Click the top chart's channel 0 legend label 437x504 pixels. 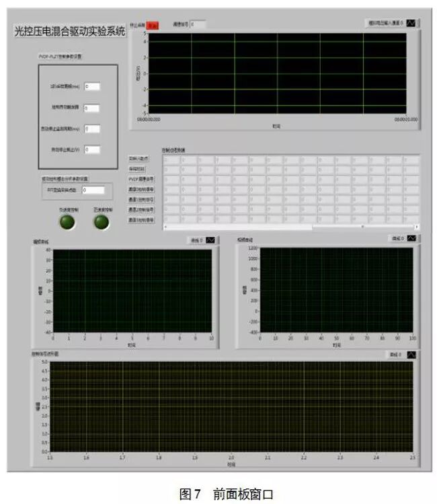tap(386, 23)
